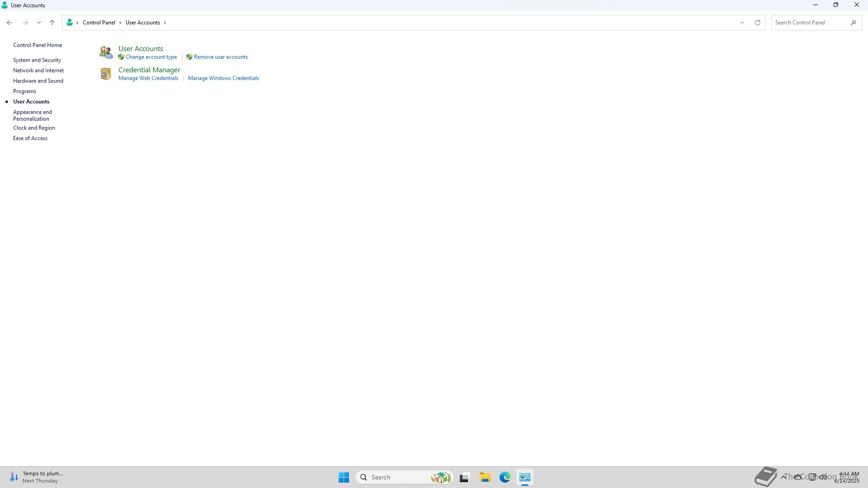Click the Credential Manager safe icon
The image size is (868, 488).
(x=106, y=74)
